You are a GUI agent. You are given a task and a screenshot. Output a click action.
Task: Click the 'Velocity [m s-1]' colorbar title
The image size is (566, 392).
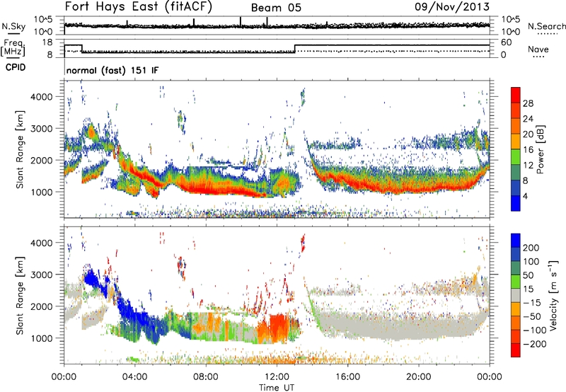coord(553,295)
